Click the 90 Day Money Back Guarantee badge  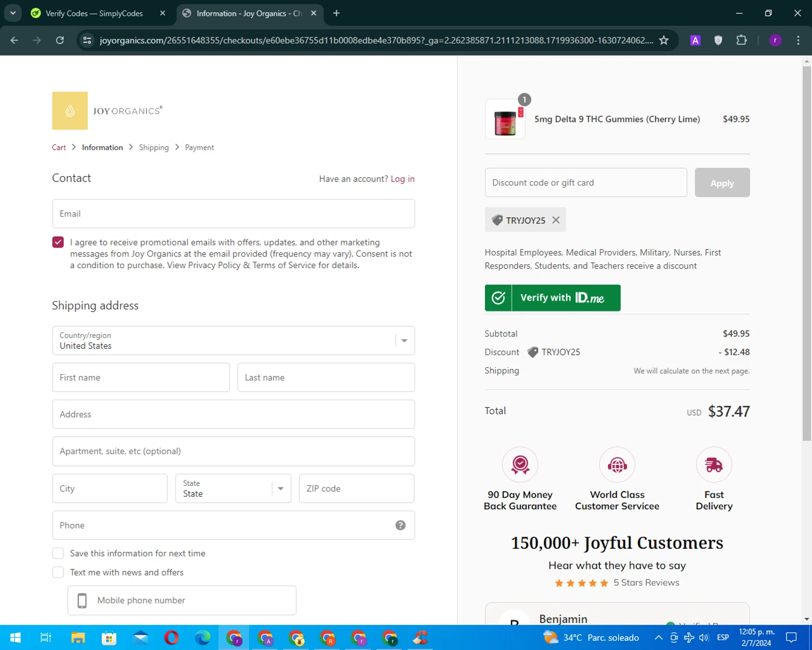(x=520, y=479)
